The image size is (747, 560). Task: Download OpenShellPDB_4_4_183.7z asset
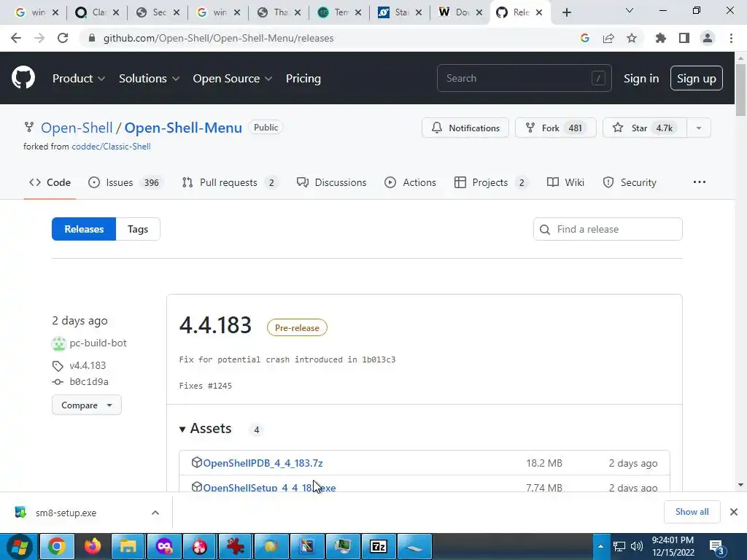point(263,463)
